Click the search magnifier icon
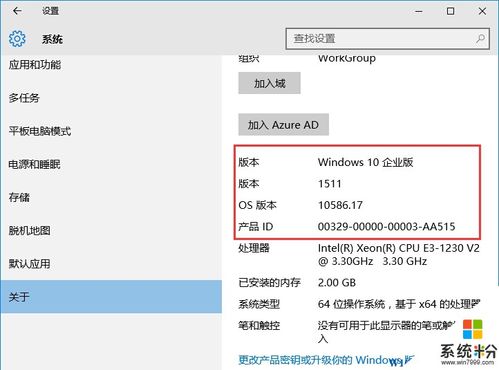Viewport: 499px width, 370px height. coord(480,39)
